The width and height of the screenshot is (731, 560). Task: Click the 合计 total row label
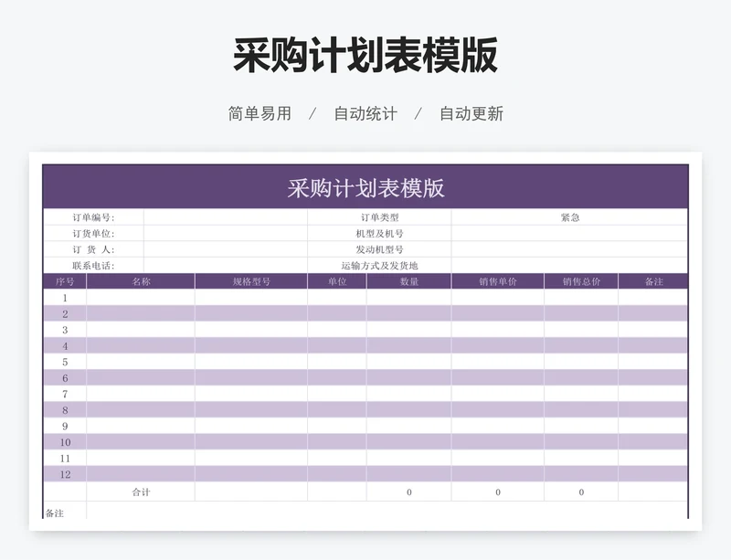(x=141, y=491)
